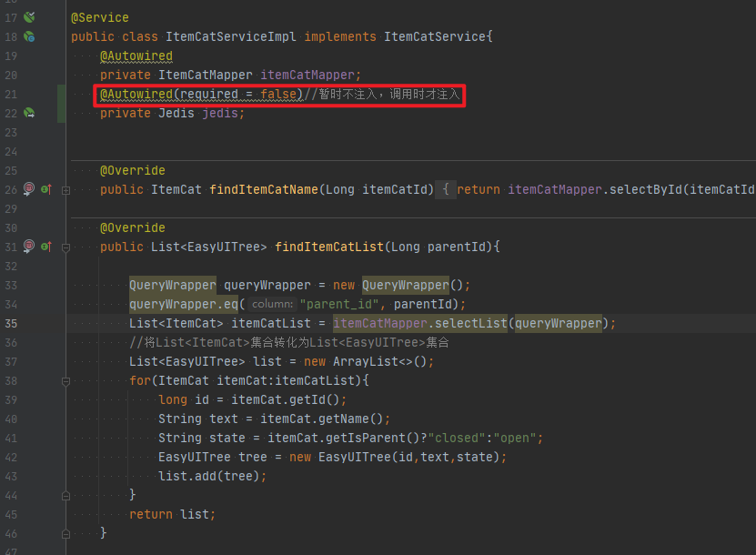756x555 pixels.
Task: Click the itemCatList variable on line 35
Action: point(270,323)
